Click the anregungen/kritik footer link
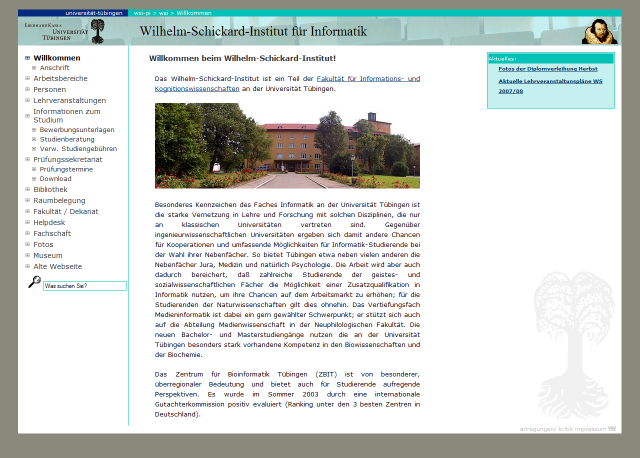 [x=546, y=429]
